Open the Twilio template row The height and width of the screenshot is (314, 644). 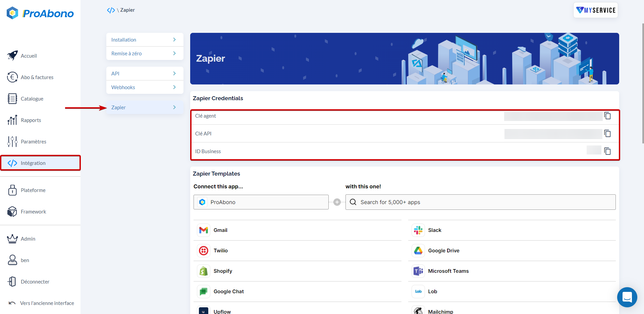pos(297,251)
